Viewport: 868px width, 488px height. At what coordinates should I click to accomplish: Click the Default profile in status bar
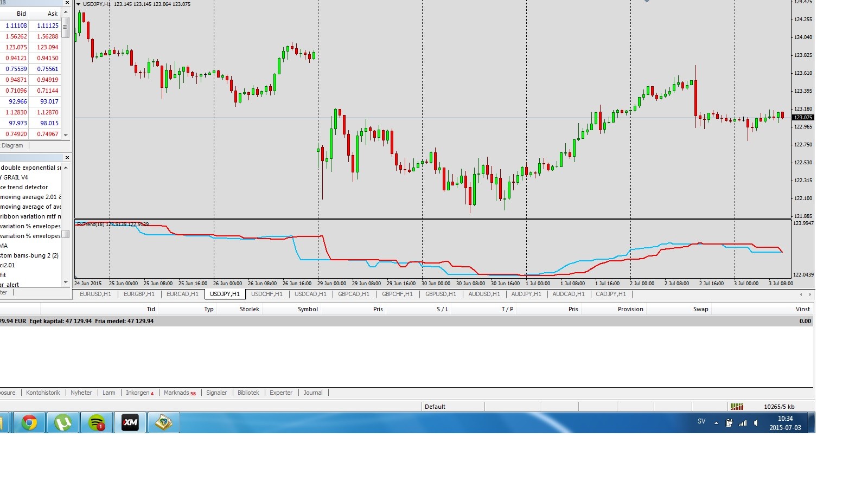point(435,407)
